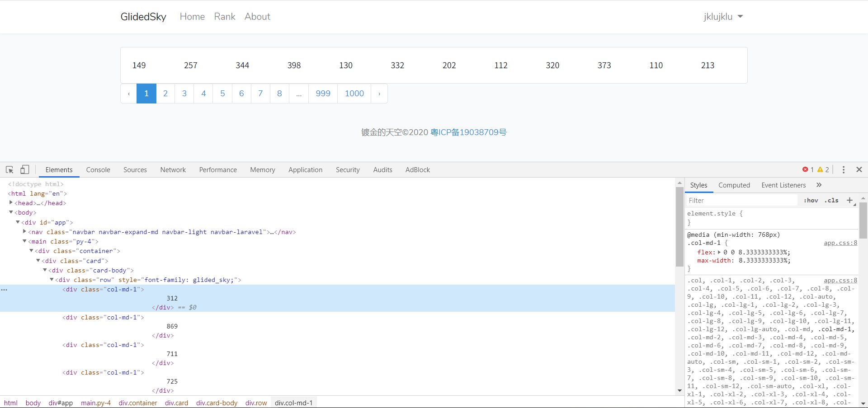Expand the head element node
This screenshot has height=408, width=868.
[11, 203]
